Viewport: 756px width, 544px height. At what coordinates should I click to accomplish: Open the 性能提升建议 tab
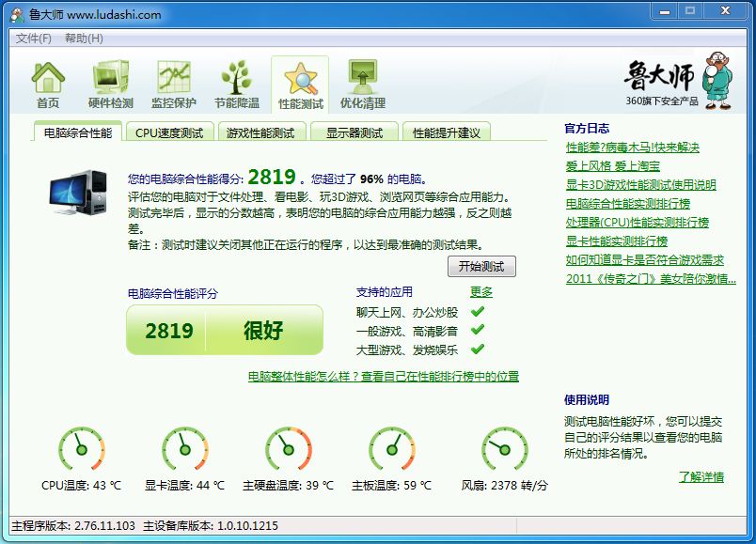tap(447, 132)
